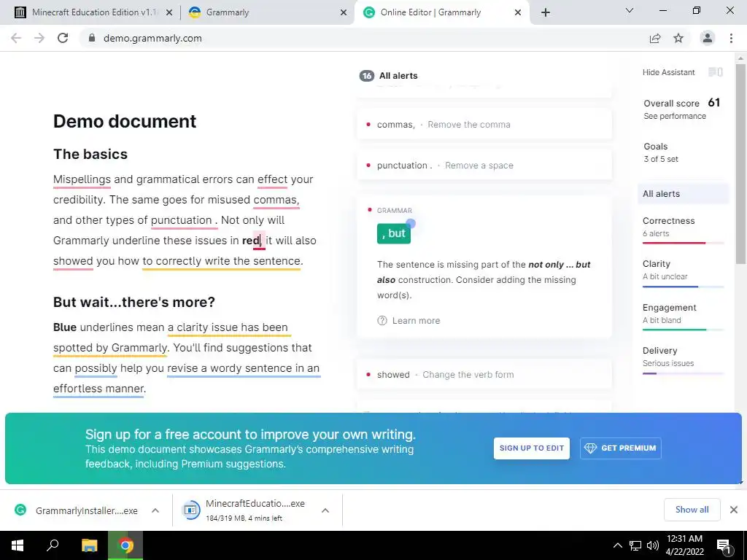Click underlined word 'effect'

pyautogui.click(x=273, y=179)
